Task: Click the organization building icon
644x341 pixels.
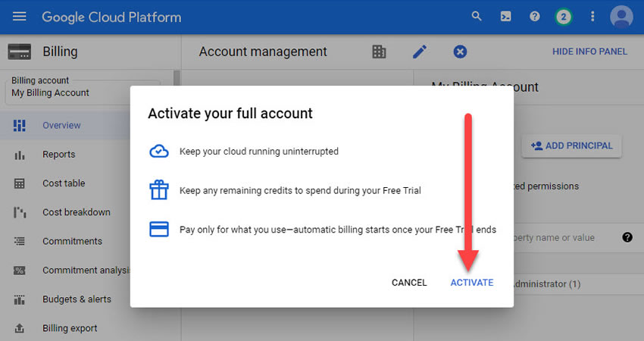Action: 379,52
